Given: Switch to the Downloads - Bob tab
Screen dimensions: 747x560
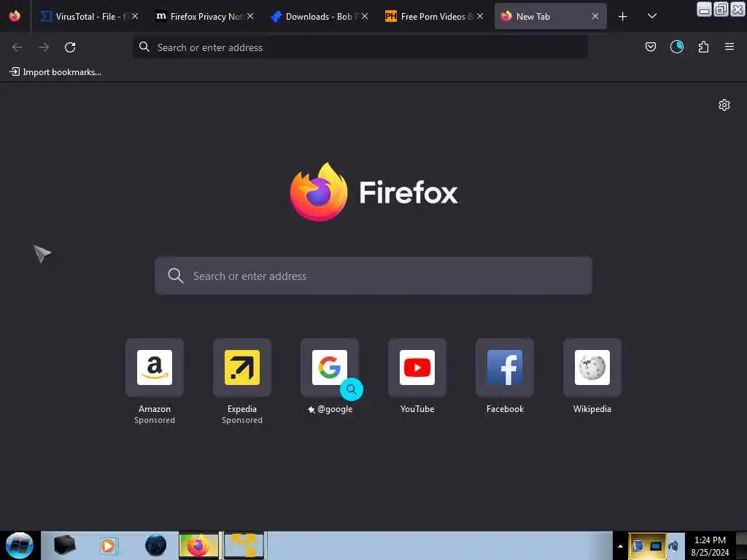Looking at the screenshot, I should click(x=320, y=16).
